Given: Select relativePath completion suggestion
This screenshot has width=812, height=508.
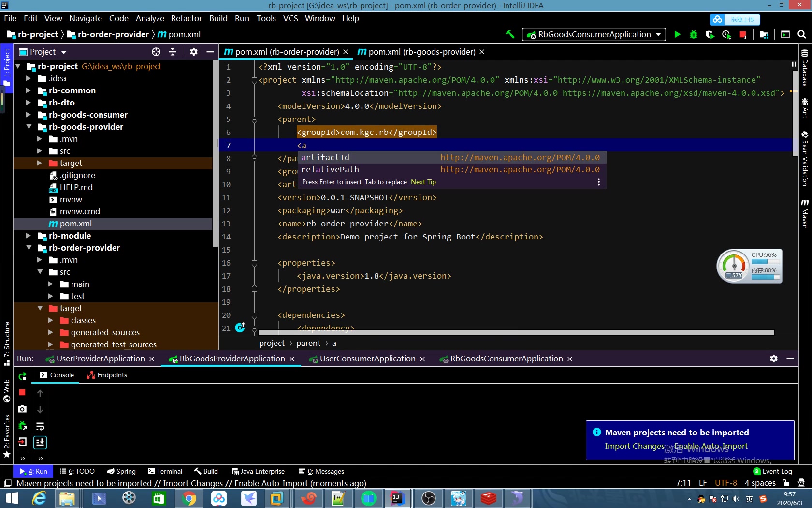Looking at the screenshot, I should [452, 169].
